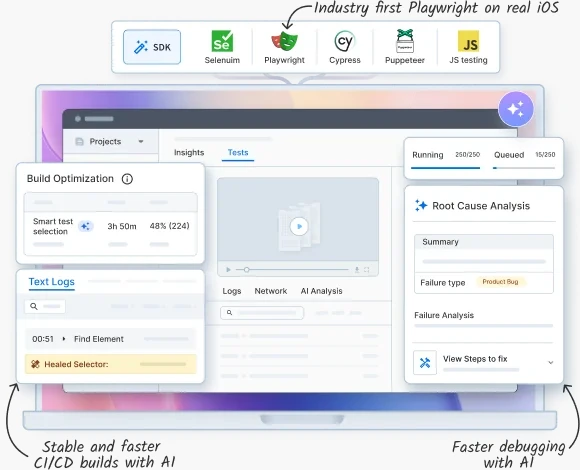The width and height of the screenshot is (580, 470).
Task: Play the test video center button
Action: coord(299,226)
